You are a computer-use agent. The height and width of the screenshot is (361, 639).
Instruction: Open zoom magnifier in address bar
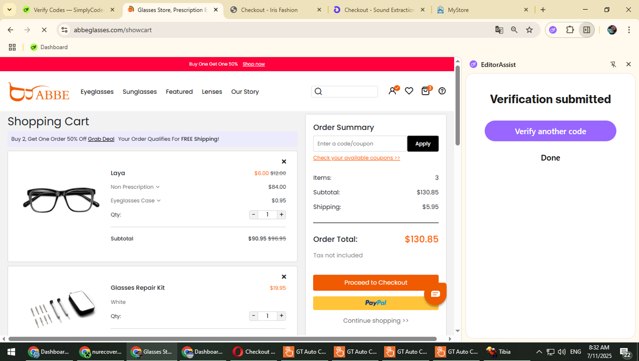(514, 30)
